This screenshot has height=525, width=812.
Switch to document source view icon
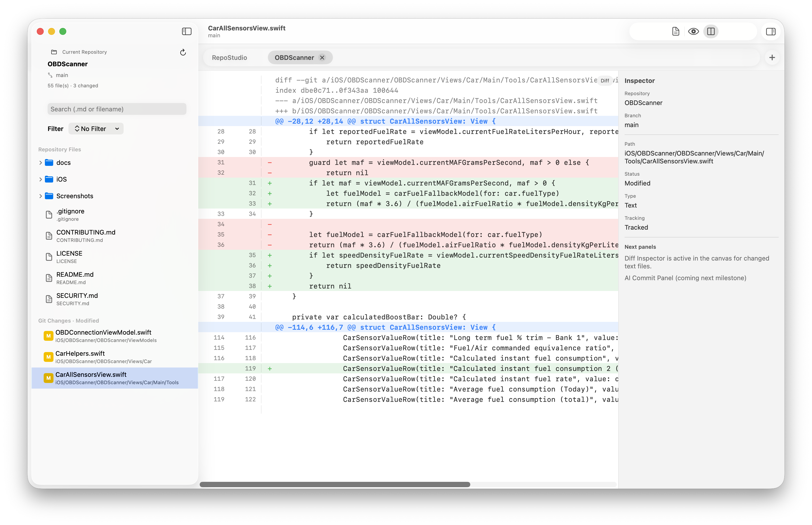coord(675,31)
